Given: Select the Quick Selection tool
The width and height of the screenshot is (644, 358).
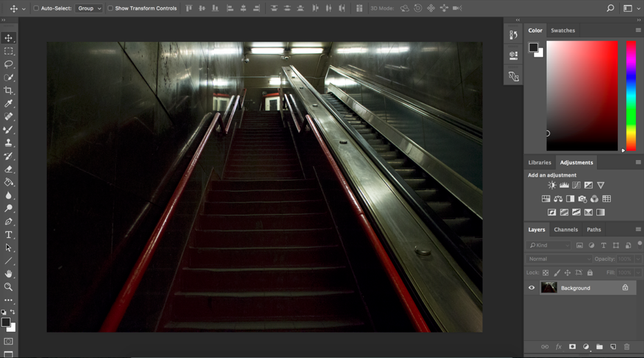Looking at the screenshot, I should tap(8, 77).
